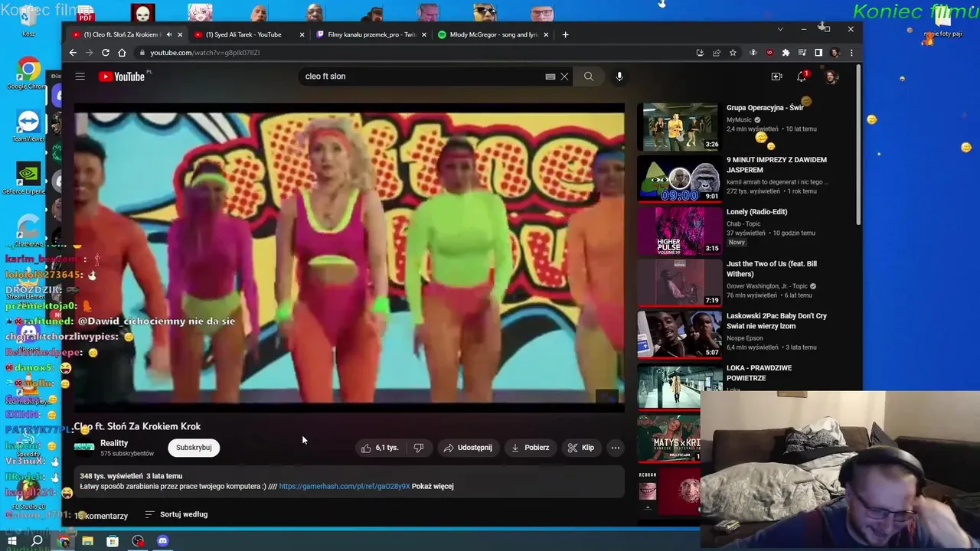Screen dimensions: 980x551
Task: Install page as app icon in address bar
Action: point(700,53)
